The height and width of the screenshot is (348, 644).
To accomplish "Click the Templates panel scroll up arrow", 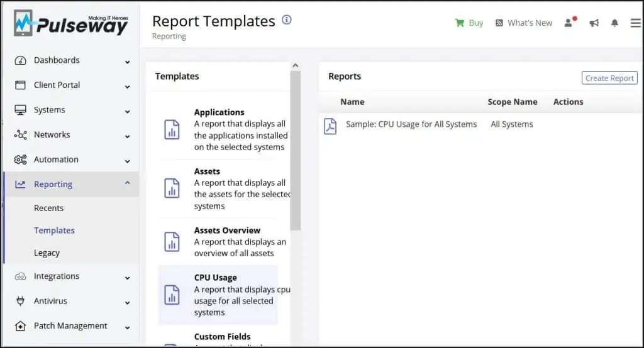I will tap(295, 66).
